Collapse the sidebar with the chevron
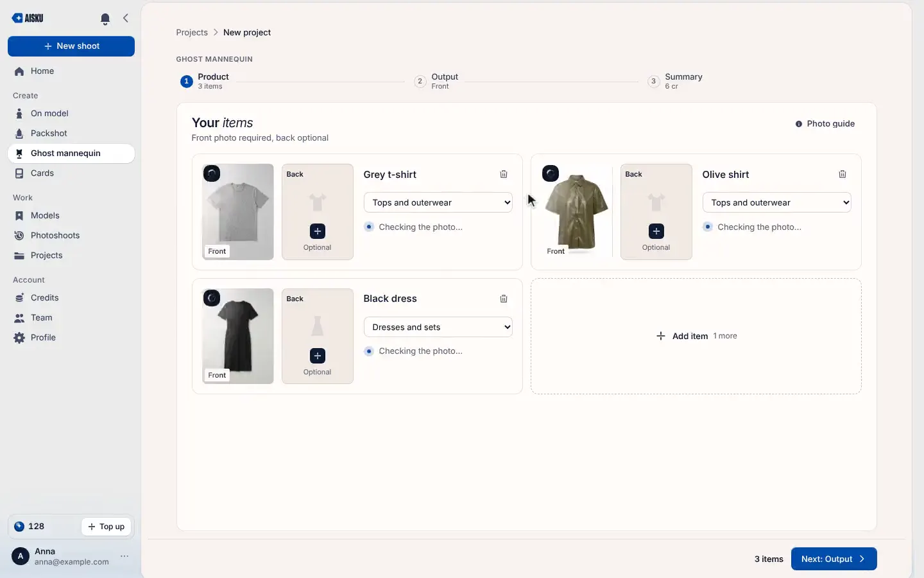 pos(126,18)
